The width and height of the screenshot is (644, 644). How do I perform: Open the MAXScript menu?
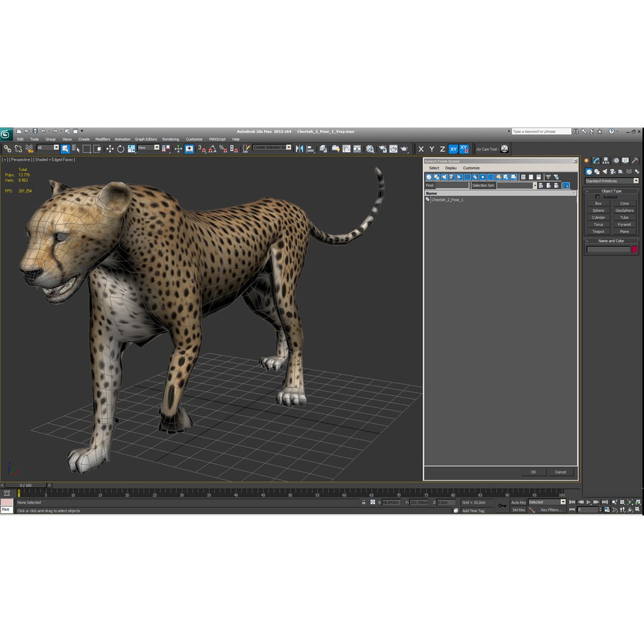(217, 139)
